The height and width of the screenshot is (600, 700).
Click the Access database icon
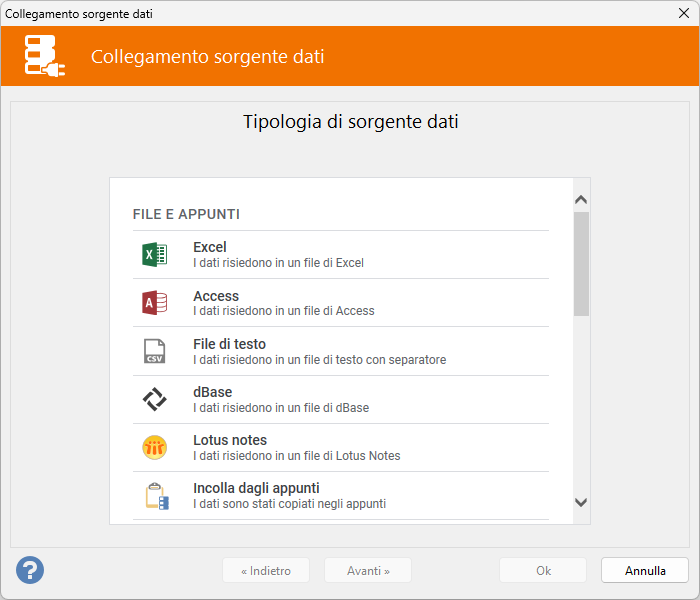[154, 303]
